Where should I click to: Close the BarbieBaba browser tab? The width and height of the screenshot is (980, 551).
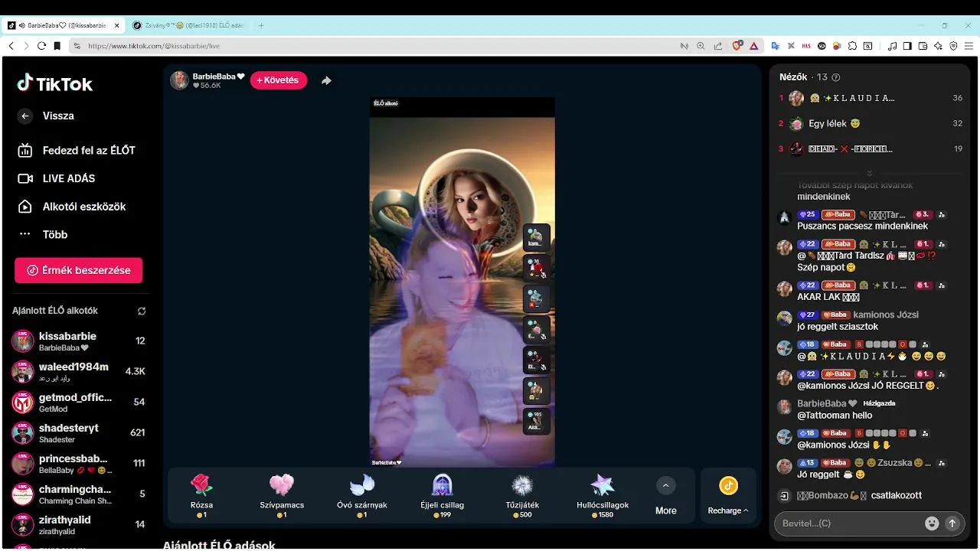[x=117, y=25]
